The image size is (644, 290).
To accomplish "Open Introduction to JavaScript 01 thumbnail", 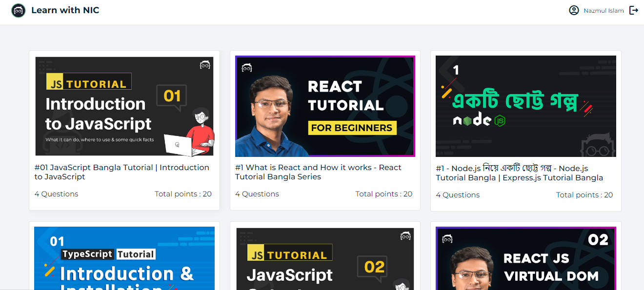I will (124, 106).
